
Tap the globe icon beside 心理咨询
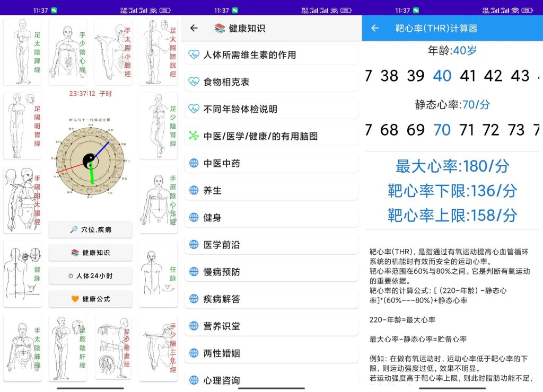194,380
